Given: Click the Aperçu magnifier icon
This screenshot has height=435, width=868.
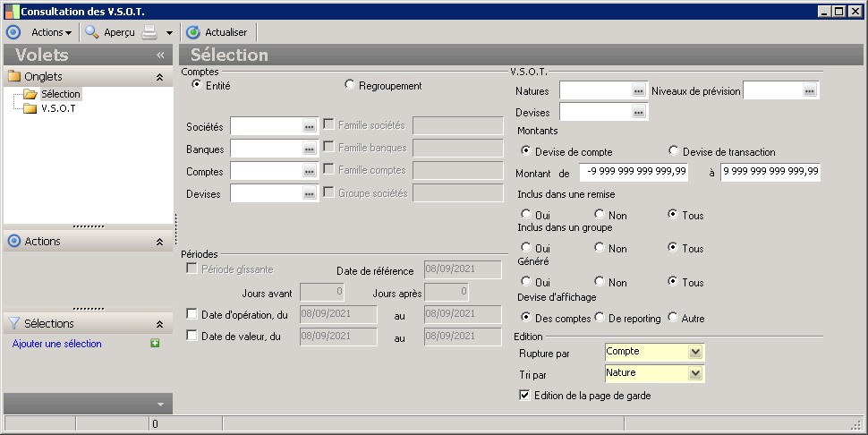Looking at the screenshot, I should click(x=91, y=32).
